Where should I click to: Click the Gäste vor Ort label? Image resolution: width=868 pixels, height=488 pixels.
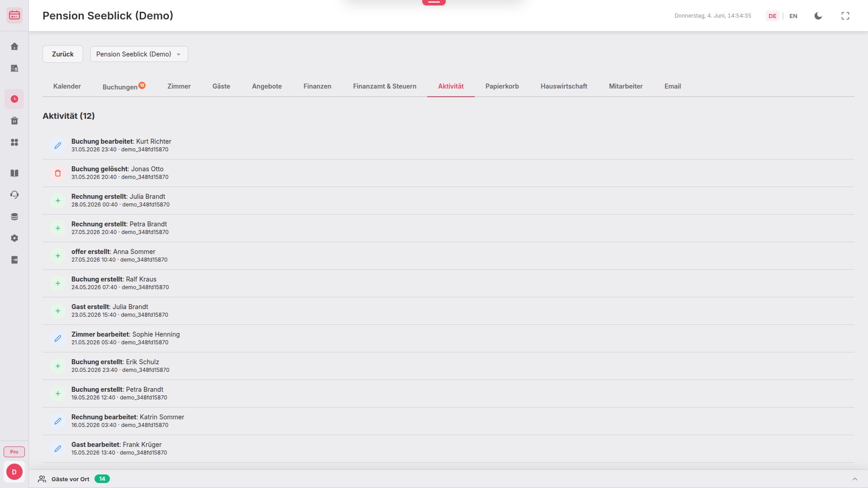[71, 479]
